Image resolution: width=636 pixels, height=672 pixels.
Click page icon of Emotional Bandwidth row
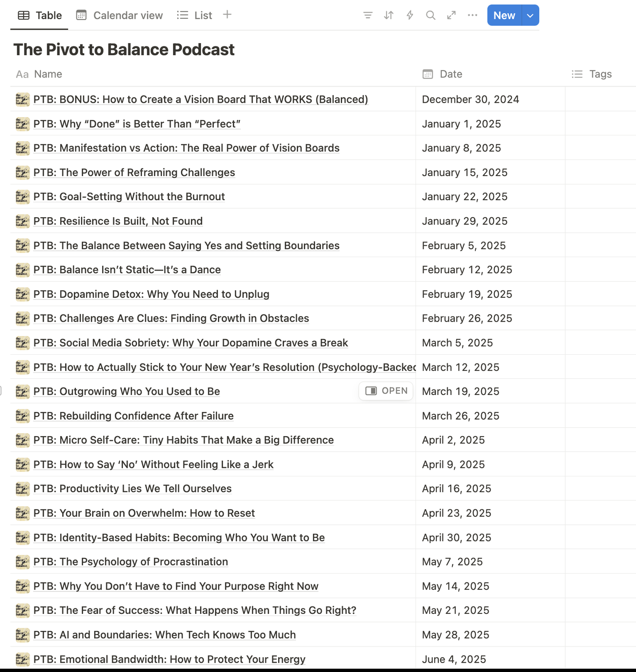(x=22, y=659)
